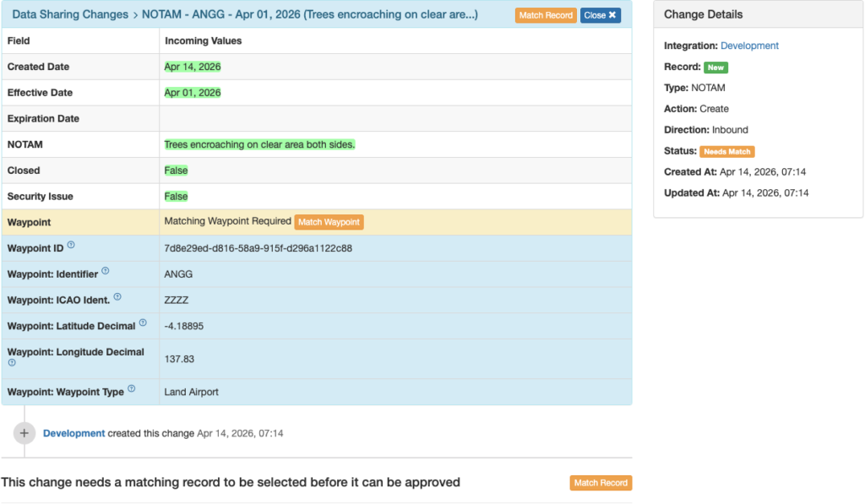Screen dimensions: 865x504
Task: Click Match Record button in the header
Action: (546, 15)
